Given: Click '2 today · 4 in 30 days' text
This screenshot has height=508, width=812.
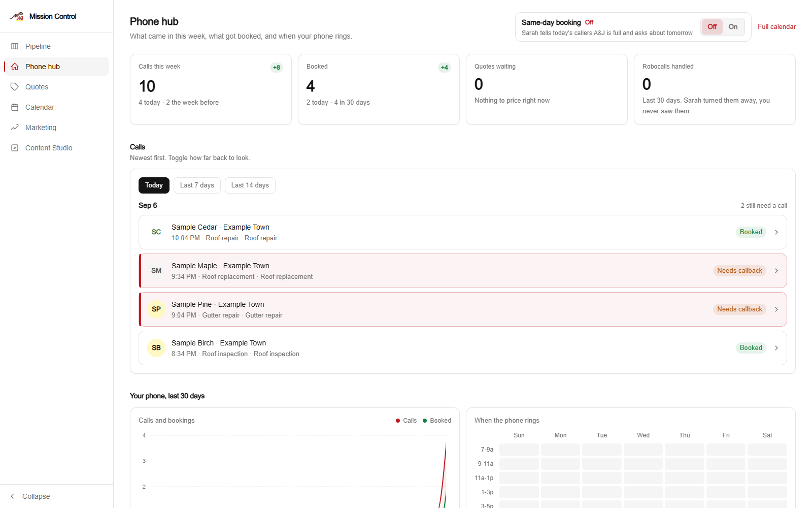Looking at the screenshot, I should [338, 103].
